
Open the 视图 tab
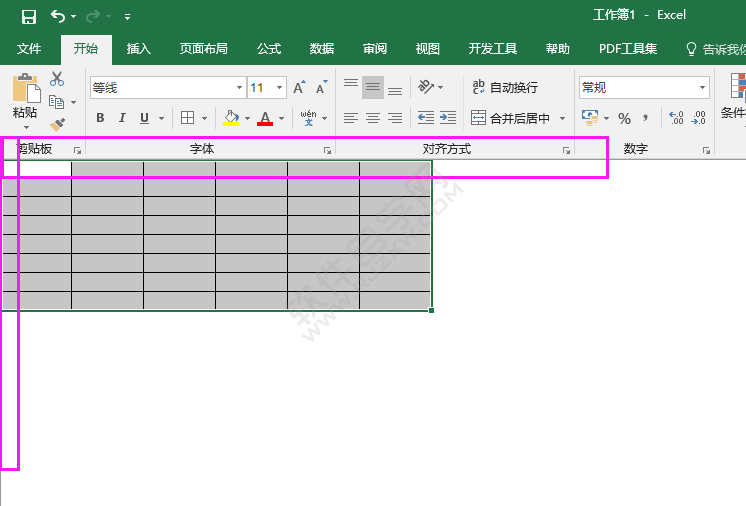click(428, 49)
